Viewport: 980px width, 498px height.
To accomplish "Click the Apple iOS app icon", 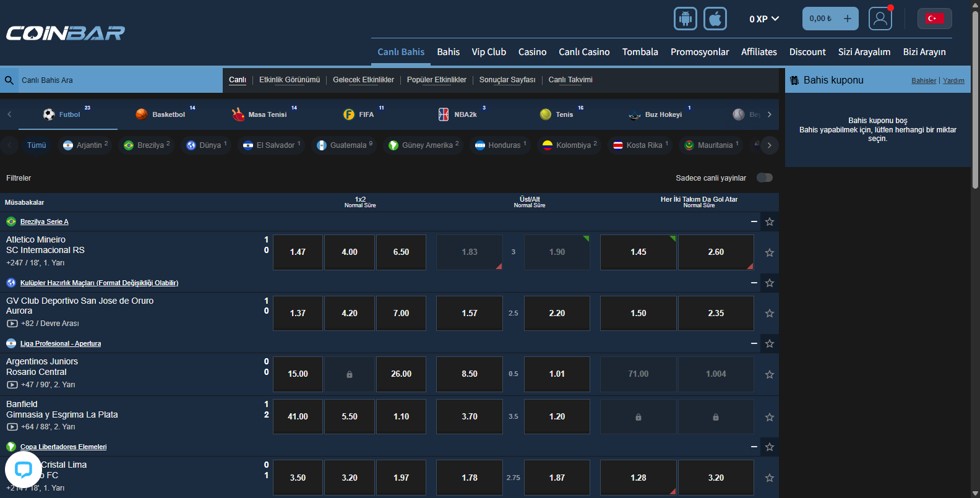I will pyautogui.click(x=715, y=19).
